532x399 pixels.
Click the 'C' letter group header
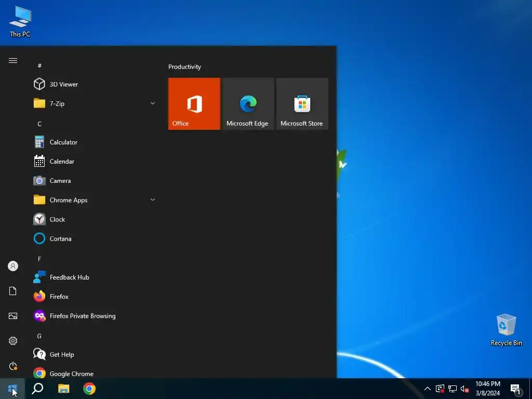coord(39,124)
